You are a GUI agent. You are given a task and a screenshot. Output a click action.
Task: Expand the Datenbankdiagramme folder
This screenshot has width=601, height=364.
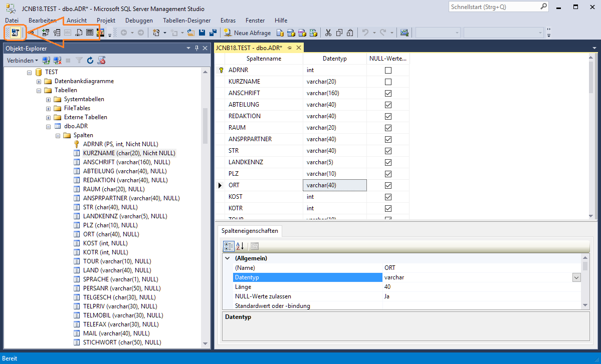pyautogui.click(x=39, y=82)
